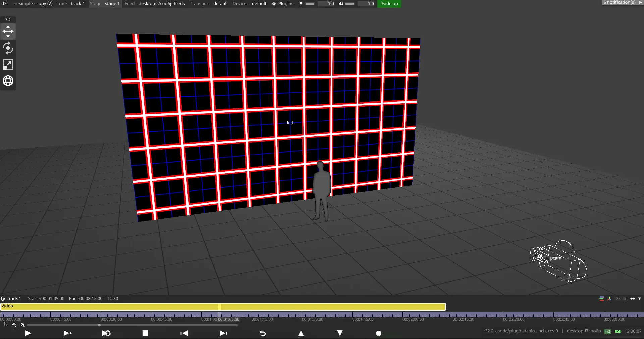Image resolution: width=644 pixels, height=339 pixels.
Task: Mute audio with the speaker icon
Action: pyautogui.click(x=340, y=4)
